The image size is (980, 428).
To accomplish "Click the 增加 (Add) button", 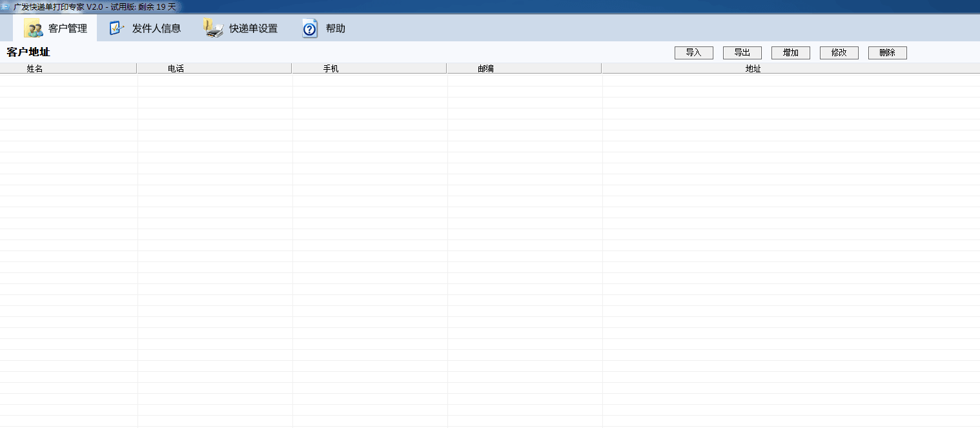I will click(790, 53).
